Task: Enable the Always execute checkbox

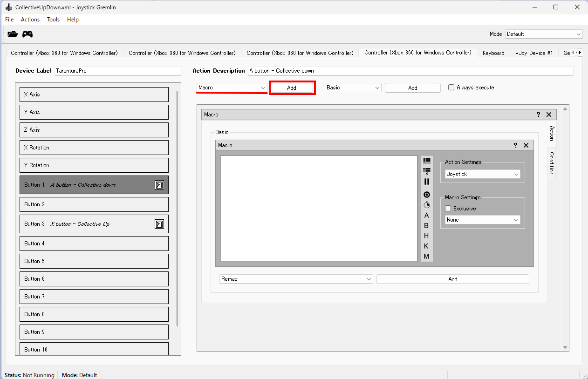Action: pyautogui.click(x=451, y=88)
